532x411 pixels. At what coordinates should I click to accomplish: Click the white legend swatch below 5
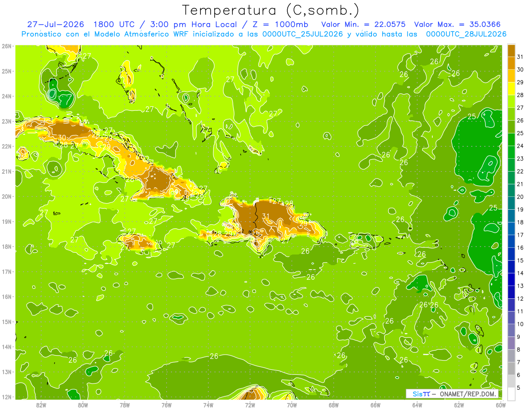(511, 394)
